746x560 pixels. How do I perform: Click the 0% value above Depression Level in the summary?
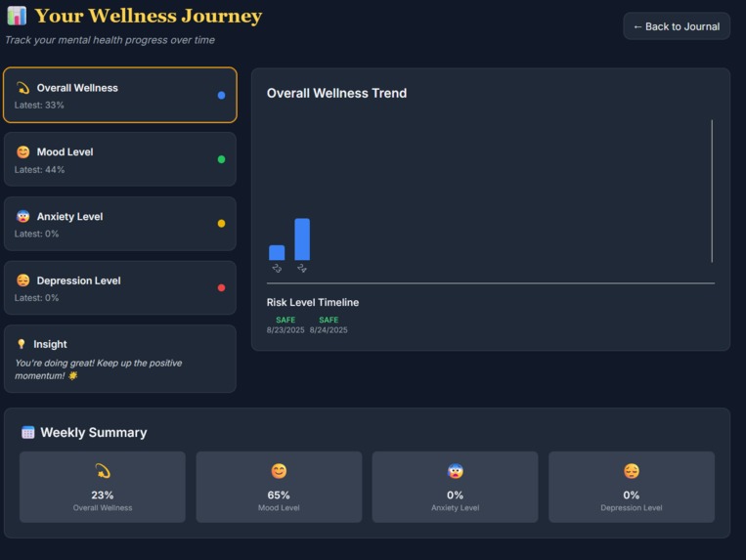632,495
